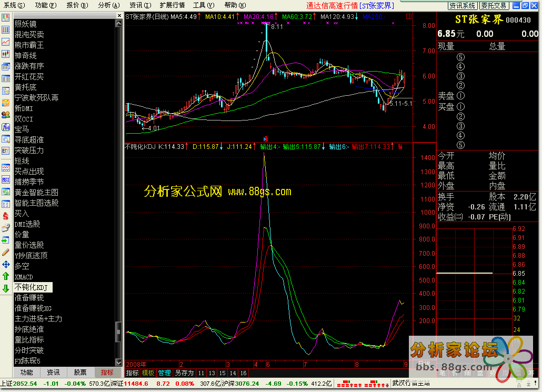Select XMACD in the indicator list
This screenshot has width=542, height=392.
click(24, 277)
